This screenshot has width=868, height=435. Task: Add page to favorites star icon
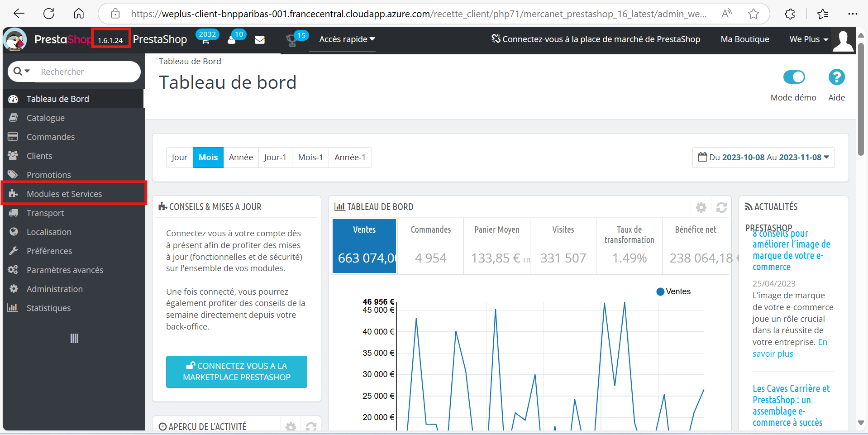click(754, 14)
